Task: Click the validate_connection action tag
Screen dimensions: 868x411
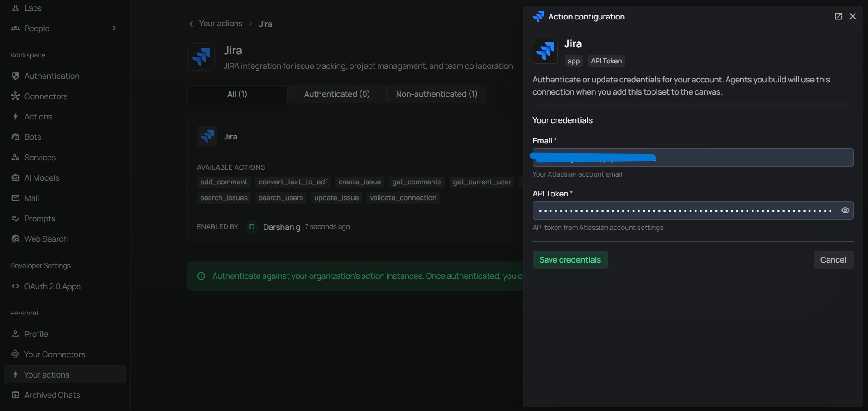Action: coord(403,198)
